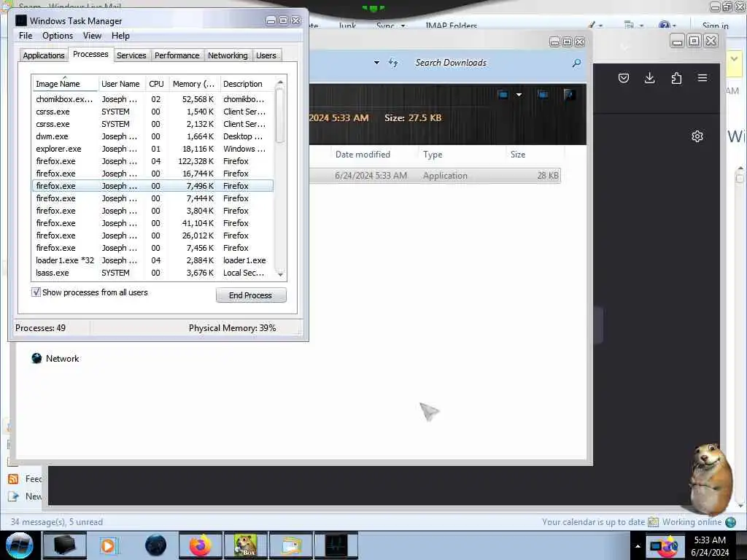Select the explorer.exe process row
Screen dimensions: 747x560
click(x=152, y=149)
